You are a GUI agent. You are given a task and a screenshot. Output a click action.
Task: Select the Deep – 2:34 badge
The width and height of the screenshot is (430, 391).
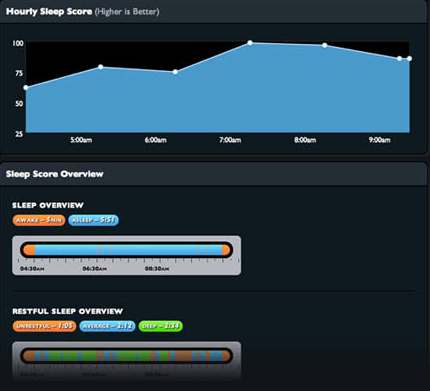coord(161,326)
